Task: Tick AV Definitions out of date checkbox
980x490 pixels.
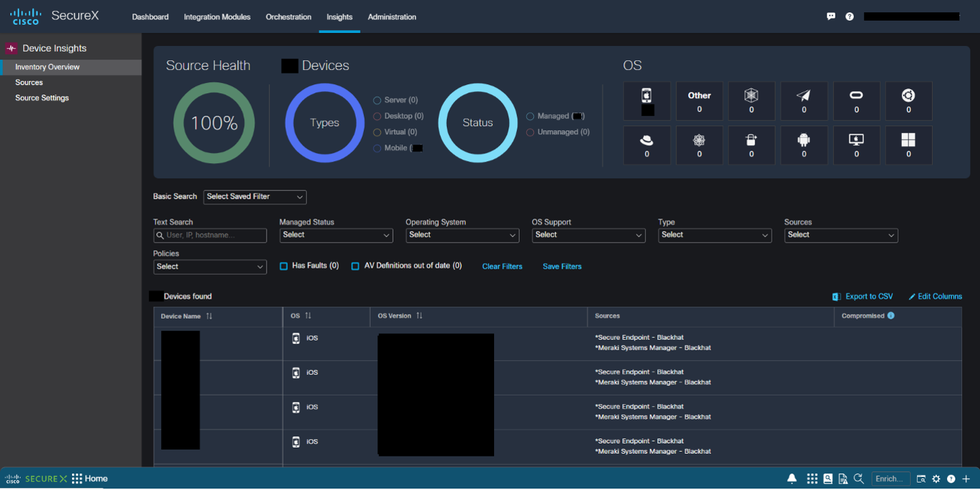Action: pyautogui.click(x=355, y=266)
